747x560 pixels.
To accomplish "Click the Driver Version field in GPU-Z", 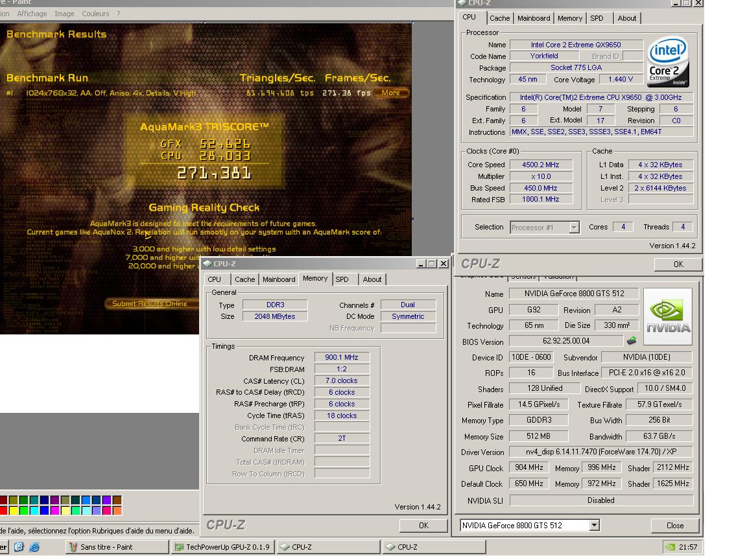I will point(600,452).
